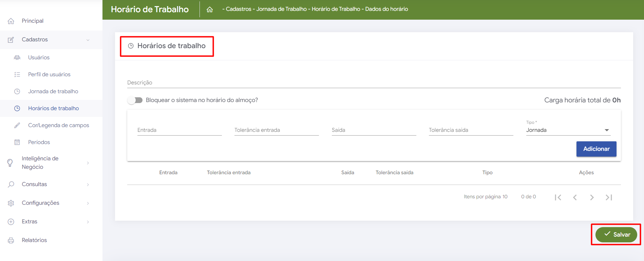Toggle the block system at lunch switch
Screen dimensions: 644x261
click(x=135, y=100)
